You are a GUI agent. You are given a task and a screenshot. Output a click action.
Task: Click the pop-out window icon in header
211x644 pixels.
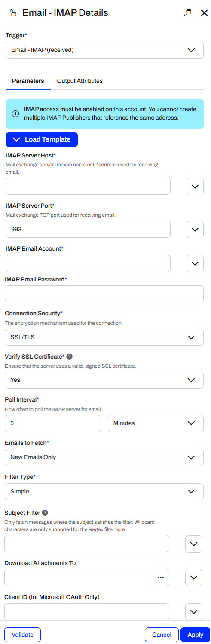187,13
